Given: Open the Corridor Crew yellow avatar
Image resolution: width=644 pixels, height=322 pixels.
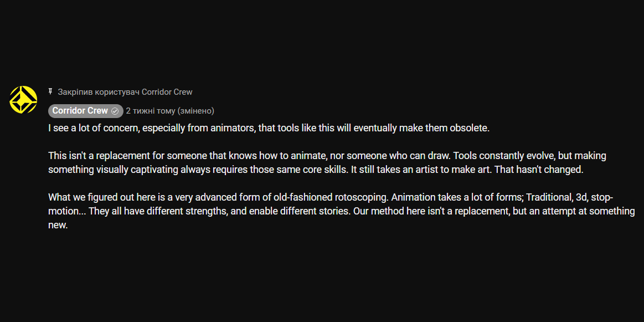Looking at the screenshot, I should 23,100.
